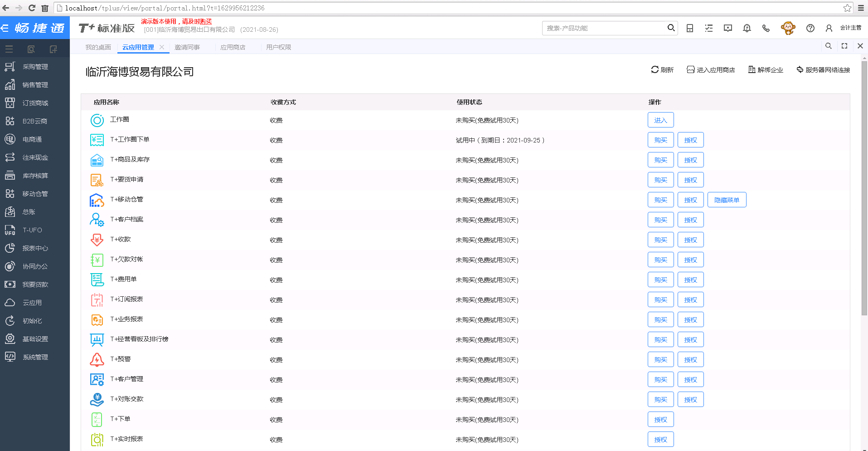Open 报表中心 module
Viewport: 868px width, 451px height.
[x=35, y=248]
